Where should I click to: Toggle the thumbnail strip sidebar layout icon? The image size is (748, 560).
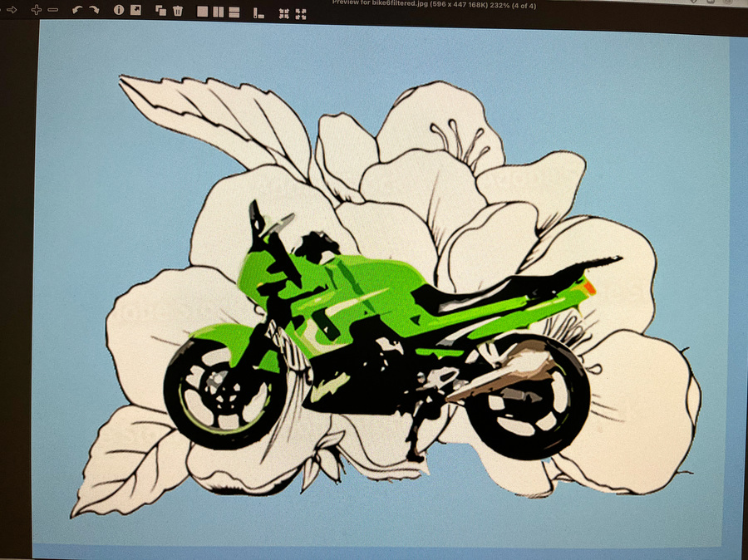point(258,12)
